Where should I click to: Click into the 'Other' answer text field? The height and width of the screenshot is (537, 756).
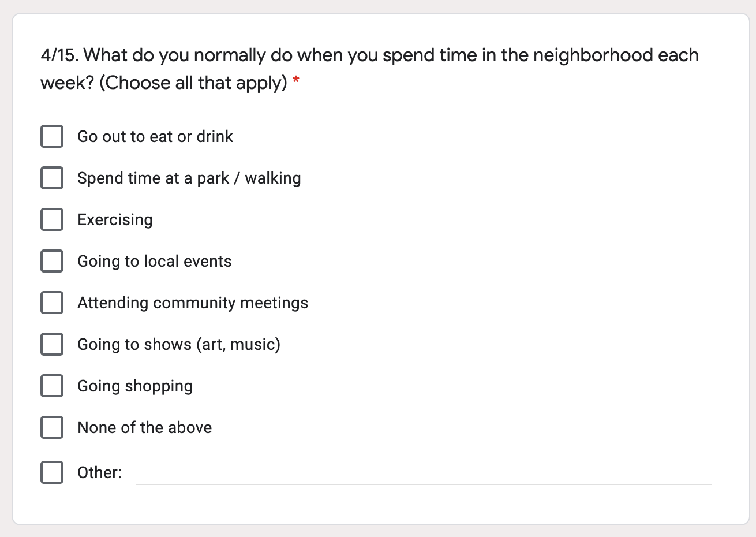424,472
